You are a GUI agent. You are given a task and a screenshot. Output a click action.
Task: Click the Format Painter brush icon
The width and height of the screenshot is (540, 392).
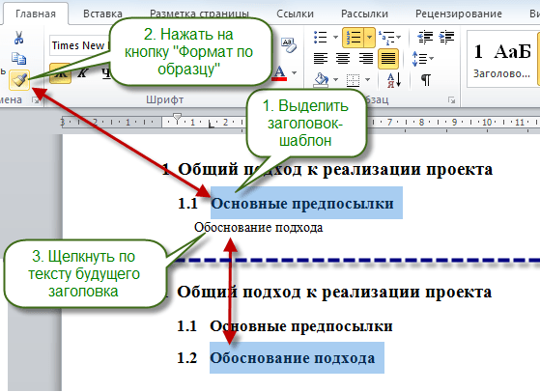(19, 80)
